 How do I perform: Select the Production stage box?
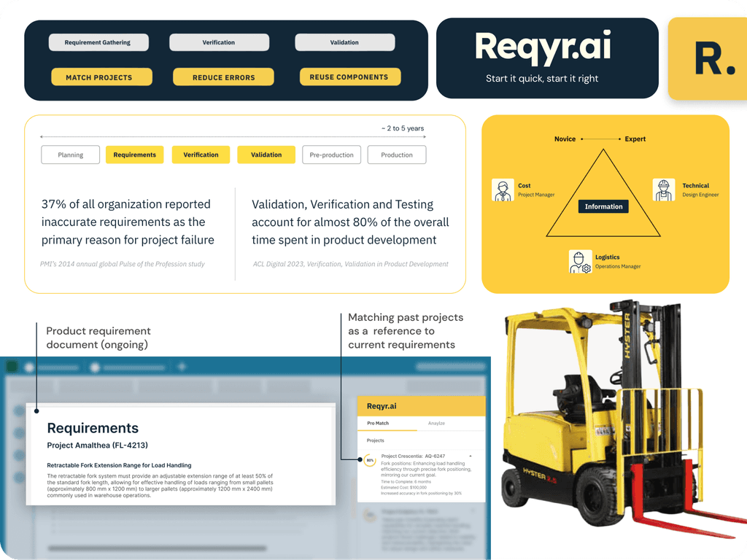tap(397, 155)
